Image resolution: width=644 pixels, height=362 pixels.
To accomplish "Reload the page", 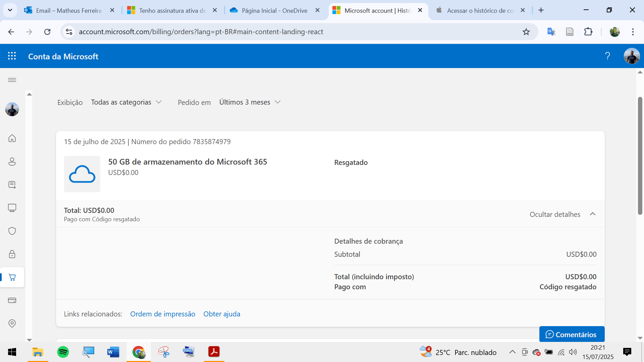I will point(47,32).
